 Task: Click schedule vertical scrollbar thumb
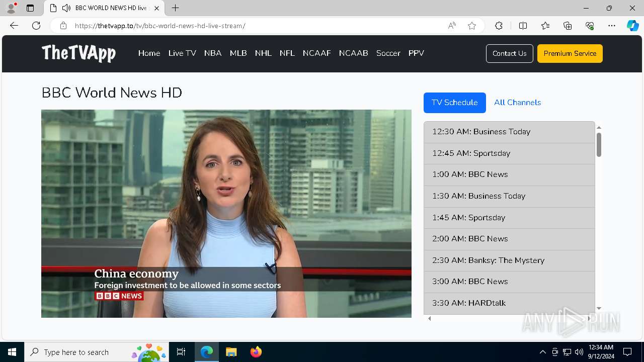coord(599,145)
